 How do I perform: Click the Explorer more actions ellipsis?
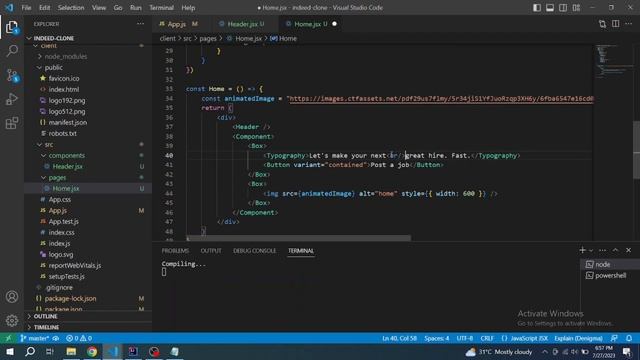tap(140, 24)
